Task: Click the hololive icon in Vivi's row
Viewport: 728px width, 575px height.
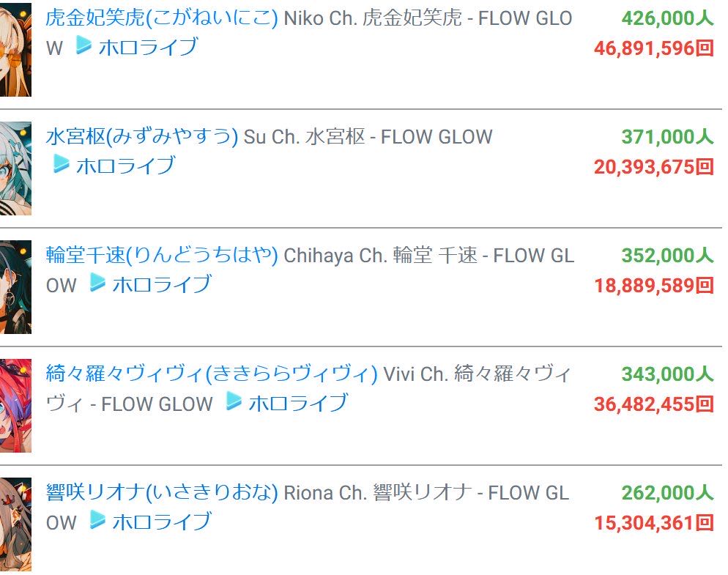Action: (234, 401)
